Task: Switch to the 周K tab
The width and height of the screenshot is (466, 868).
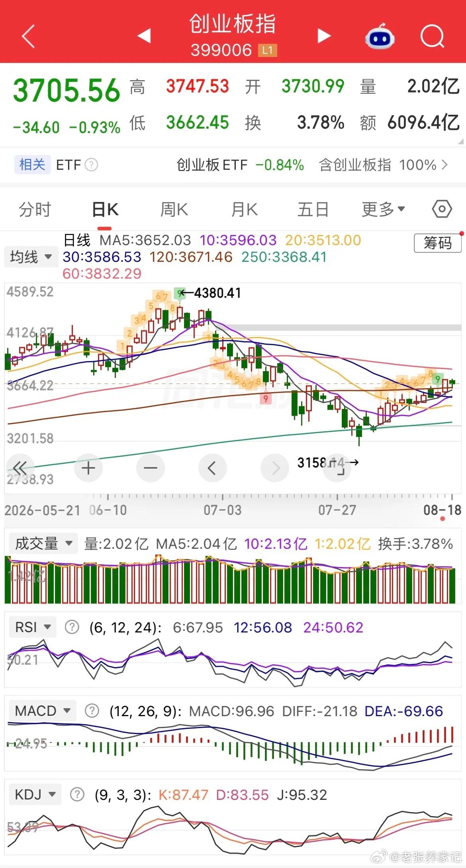Action: [x=174, y=209]
